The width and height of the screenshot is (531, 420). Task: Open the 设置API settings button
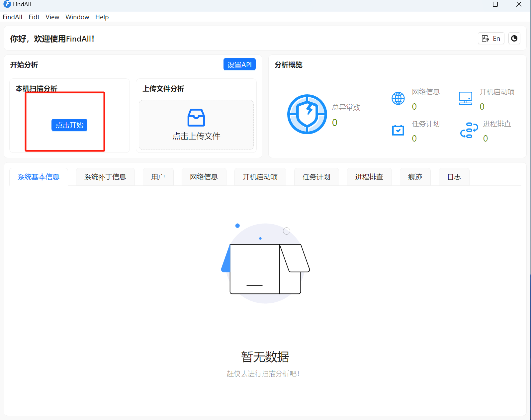[x=239, y=64]
